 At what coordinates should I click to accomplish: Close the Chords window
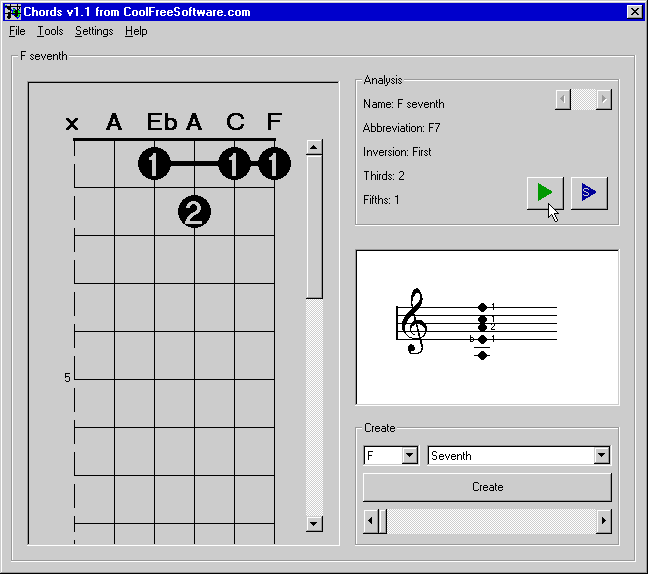pyautogui.click(x=634, y=12)
